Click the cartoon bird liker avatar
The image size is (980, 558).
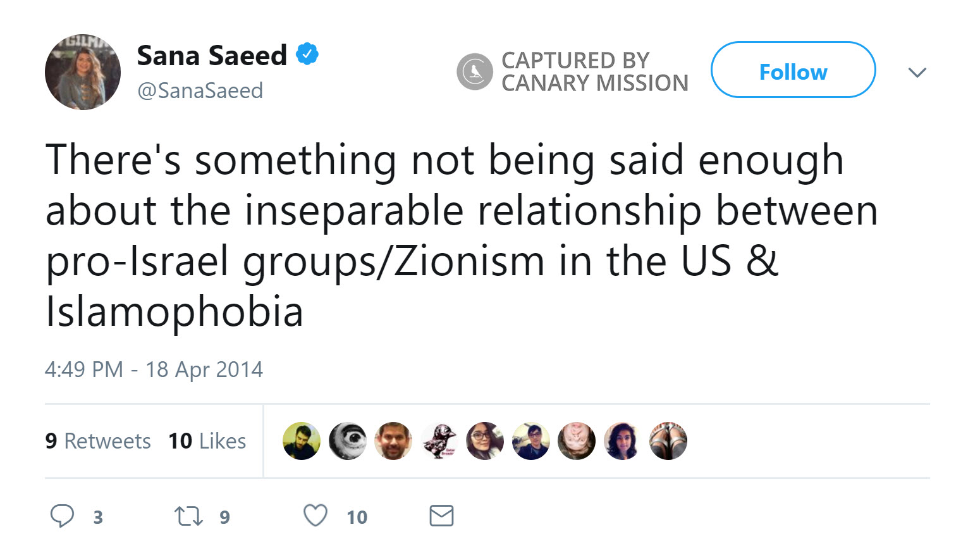pyautogui.click(x=439, y=441)
